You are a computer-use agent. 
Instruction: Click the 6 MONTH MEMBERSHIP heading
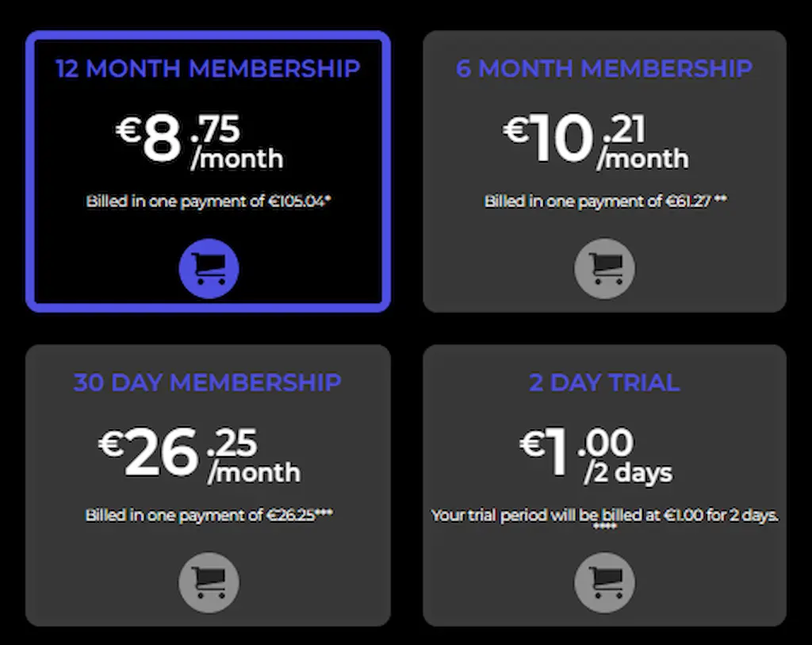point(604,69)
